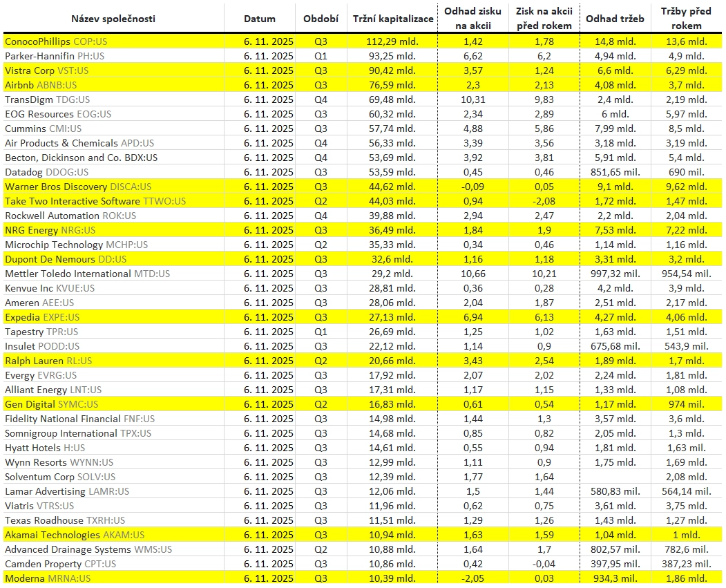Image resolution: width=726 pixels, height=588 pixels.
Task: Click the Airbnb ABNB:US company name
Action: click(x=41, y=85)
